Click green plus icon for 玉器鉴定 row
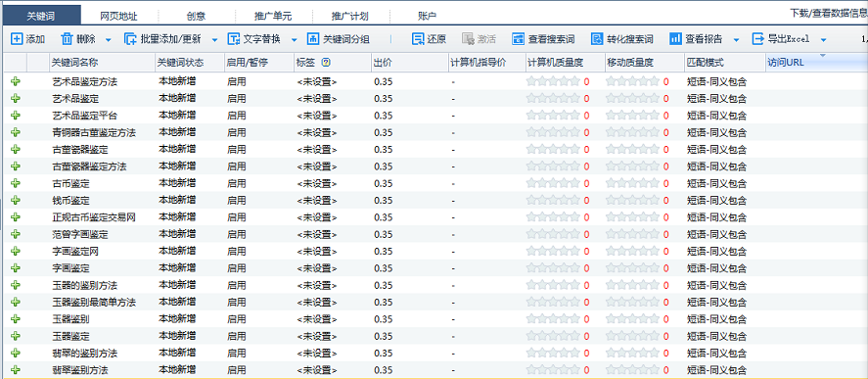868x379 pixels. pyautogui.click(x=16, y=336)
